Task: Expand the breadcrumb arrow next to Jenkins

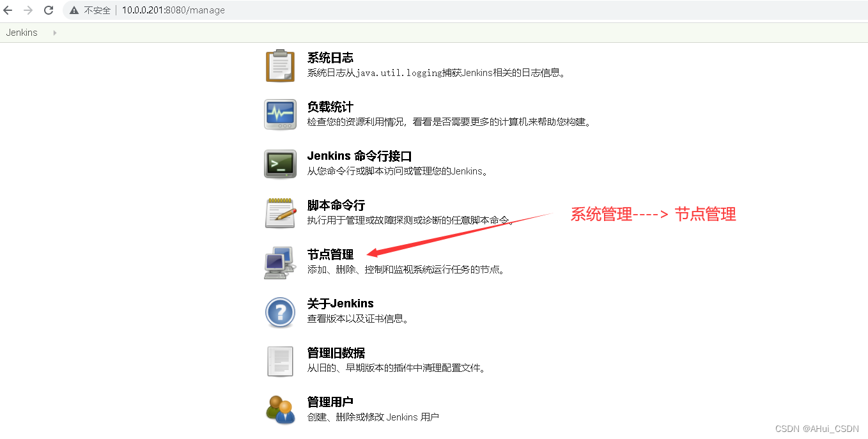Action: point(54,32)
